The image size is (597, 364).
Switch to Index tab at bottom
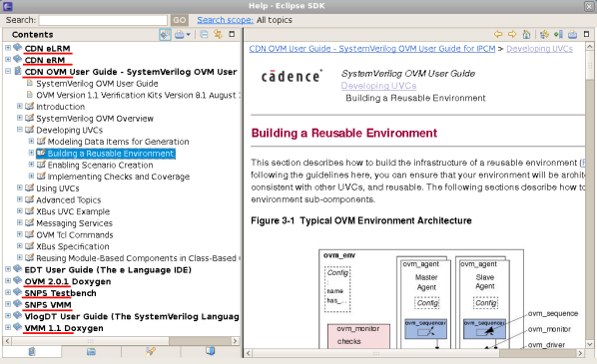91,351
